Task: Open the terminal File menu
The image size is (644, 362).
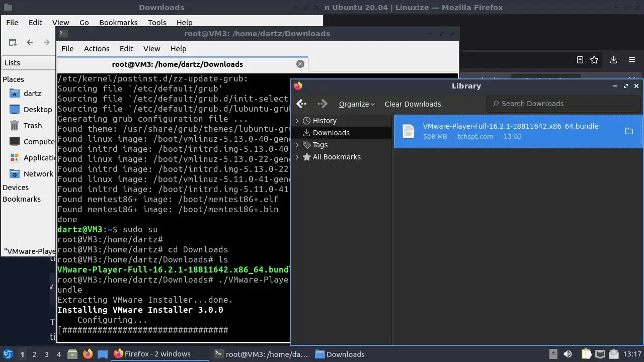Action: pos(67,49)
